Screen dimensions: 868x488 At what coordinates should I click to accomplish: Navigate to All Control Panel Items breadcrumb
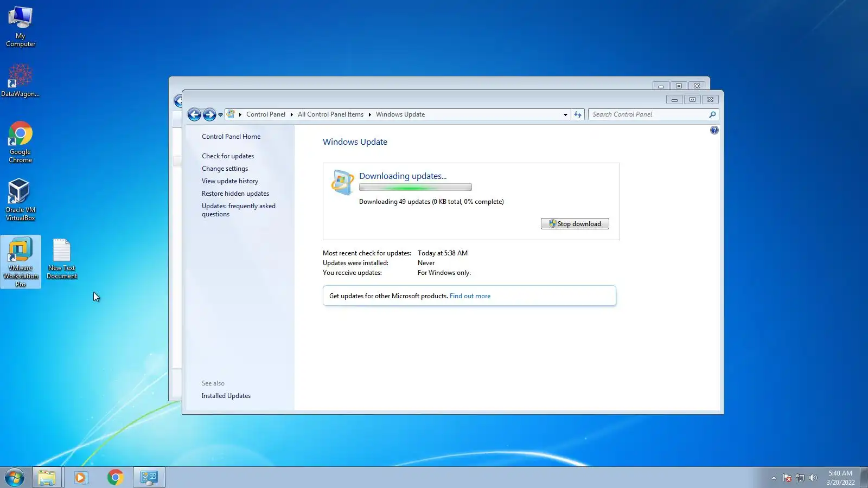click(x=330, y=114)
